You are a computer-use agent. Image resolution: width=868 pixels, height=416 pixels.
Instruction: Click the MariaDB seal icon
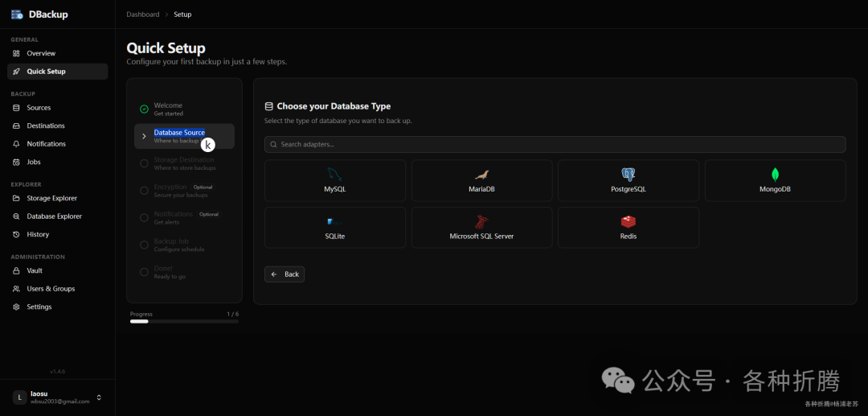point(481,175)
